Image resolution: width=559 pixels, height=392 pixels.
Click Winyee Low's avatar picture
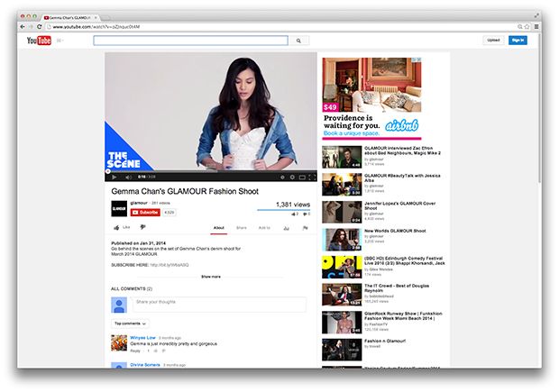(119, 343)
